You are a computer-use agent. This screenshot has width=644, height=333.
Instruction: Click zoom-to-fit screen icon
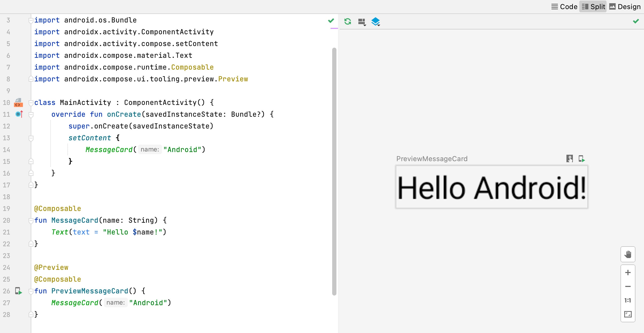(628, 314)
